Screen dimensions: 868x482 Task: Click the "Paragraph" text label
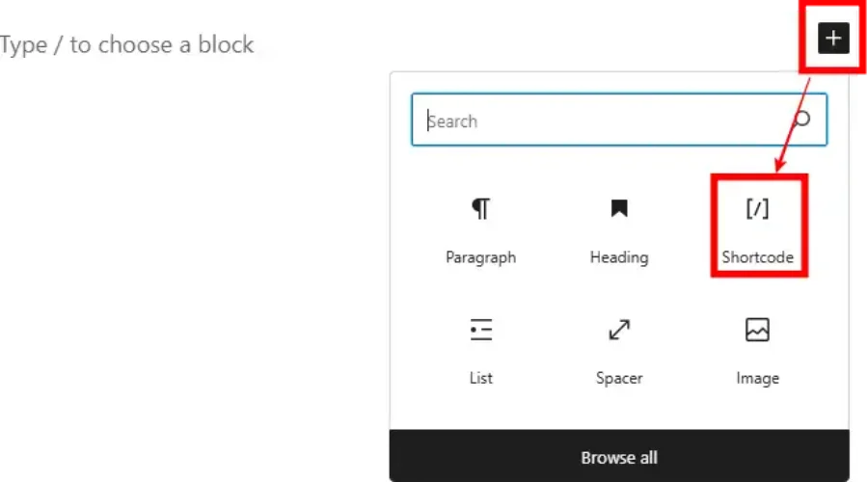480,257
